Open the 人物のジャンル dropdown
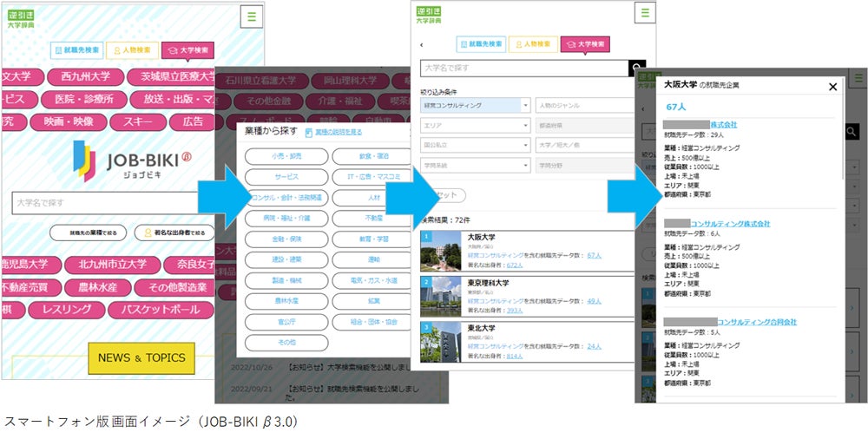Viewport: 868px width, 439px height. tap(584, 105)
